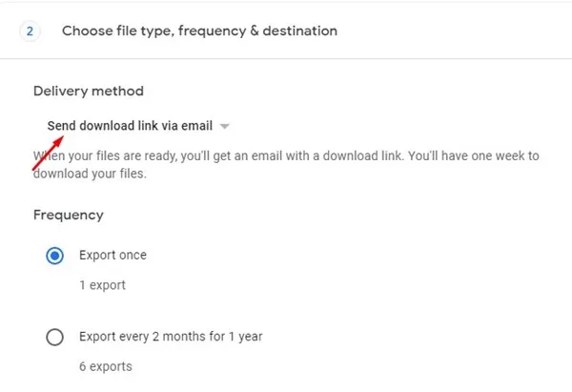Click the empty circle beside 'Export every 2 months'

click(x=54, y=337)
